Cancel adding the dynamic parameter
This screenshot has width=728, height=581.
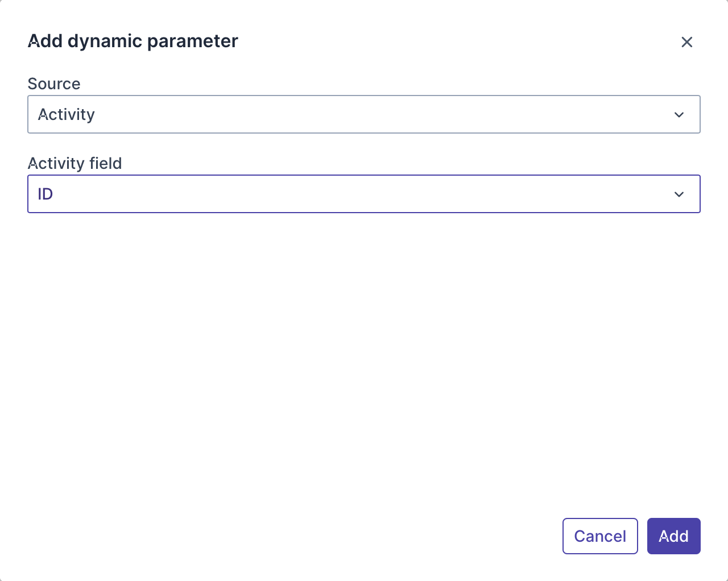pyautogui.click(x=600, y=536)
